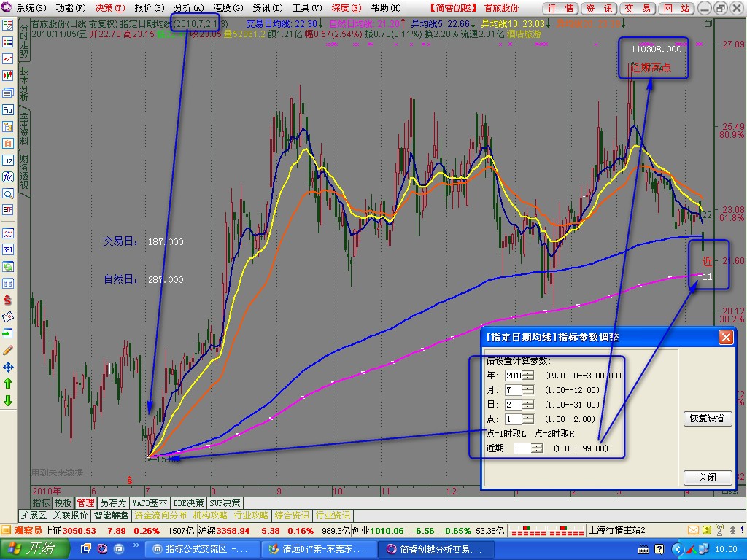Select the 管理 tab below chart
Image resolution: width=747 pixels, height=560 pixels.
[86, 503]
